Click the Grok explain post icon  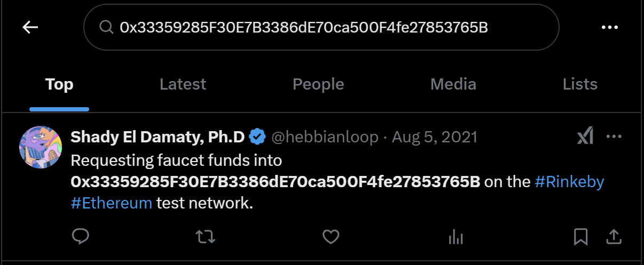pos(585,138)
